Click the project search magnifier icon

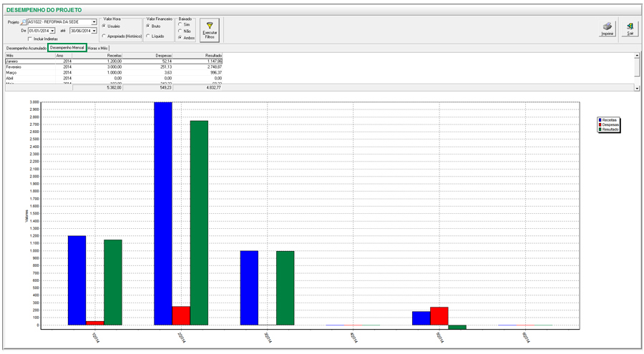(24, 22)
